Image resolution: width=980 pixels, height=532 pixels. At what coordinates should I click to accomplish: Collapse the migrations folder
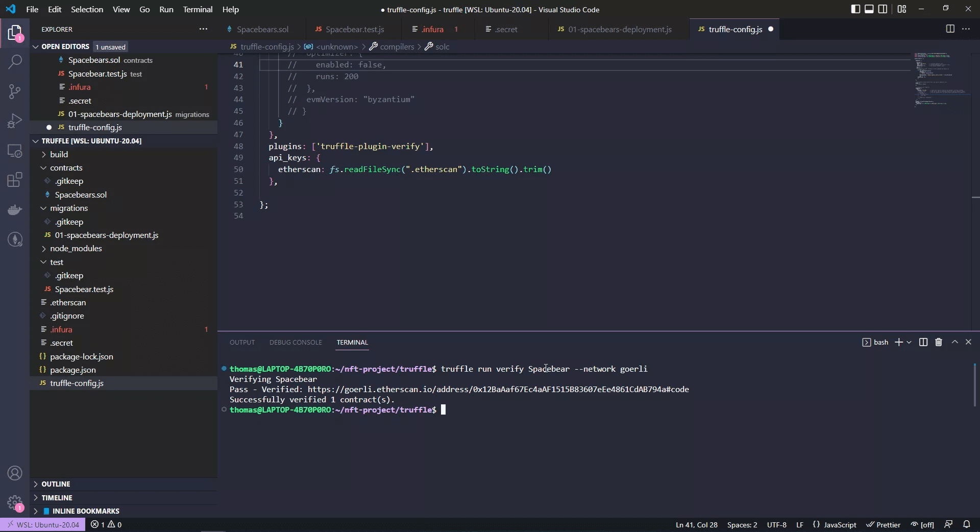[x=43, y=208]
